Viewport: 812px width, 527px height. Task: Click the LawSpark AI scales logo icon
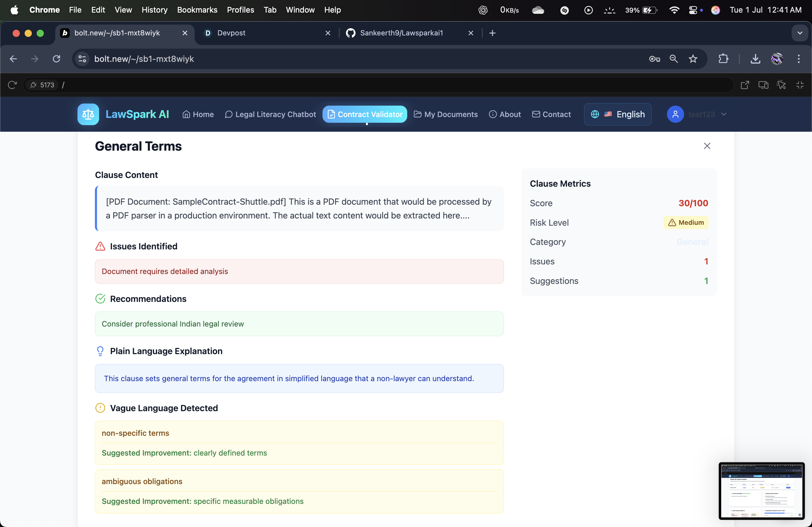pyautogui.click(x=88, y=114)
